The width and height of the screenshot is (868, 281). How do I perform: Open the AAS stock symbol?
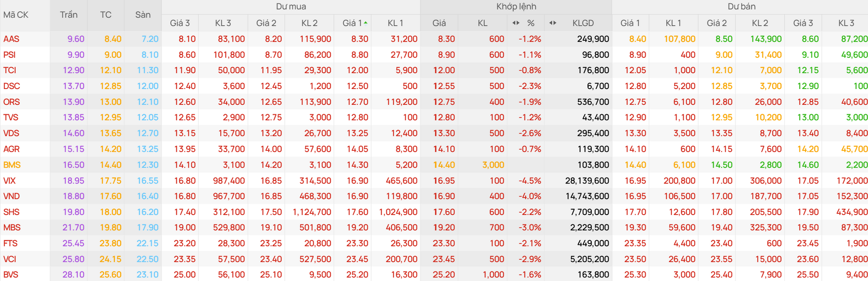[11, 39]
